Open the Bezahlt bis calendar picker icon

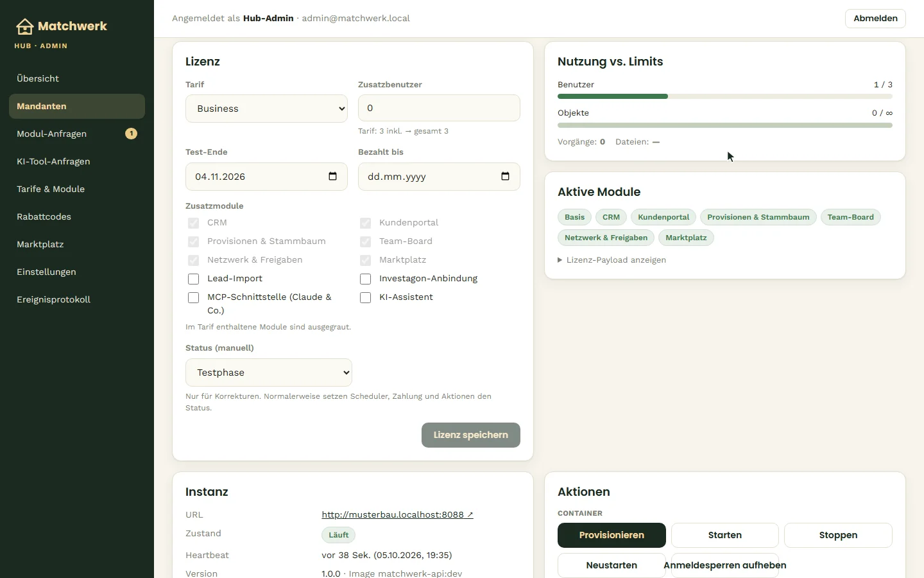pyautogui.click(x=505, y=177)
